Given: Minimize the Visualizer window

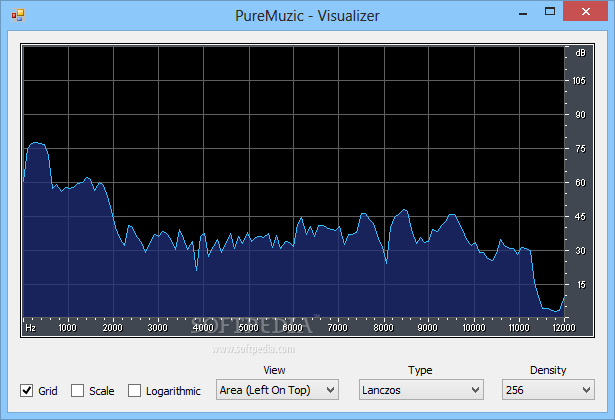Looking at the screenshot, I should pos(523,12).
